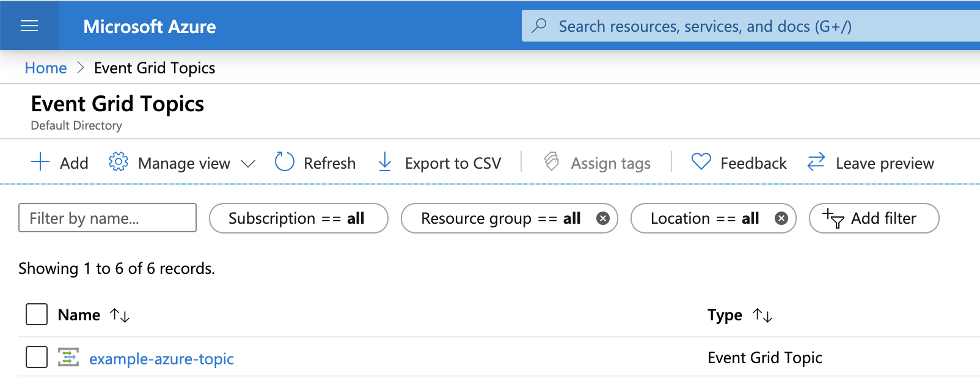Click the Feedback heart icon
Image resolution: width=980 pixels, height=379 pixels.
701,162
